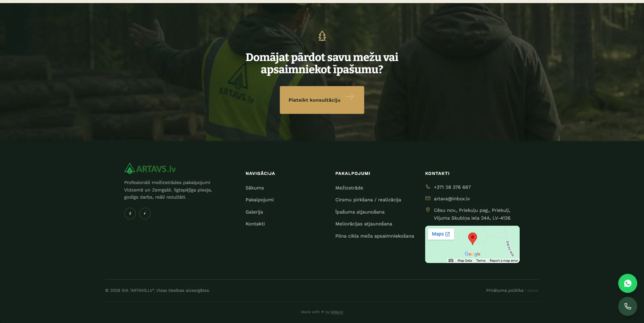Open Kontakti in footer navigation
Viewport: 644px width, 323px height.
(255, 224)
